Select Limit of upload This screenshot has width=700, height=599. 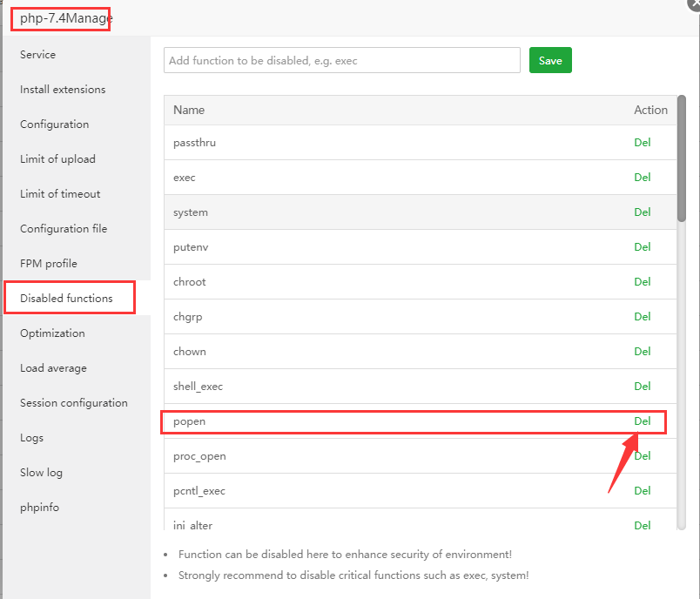(57, 159)
